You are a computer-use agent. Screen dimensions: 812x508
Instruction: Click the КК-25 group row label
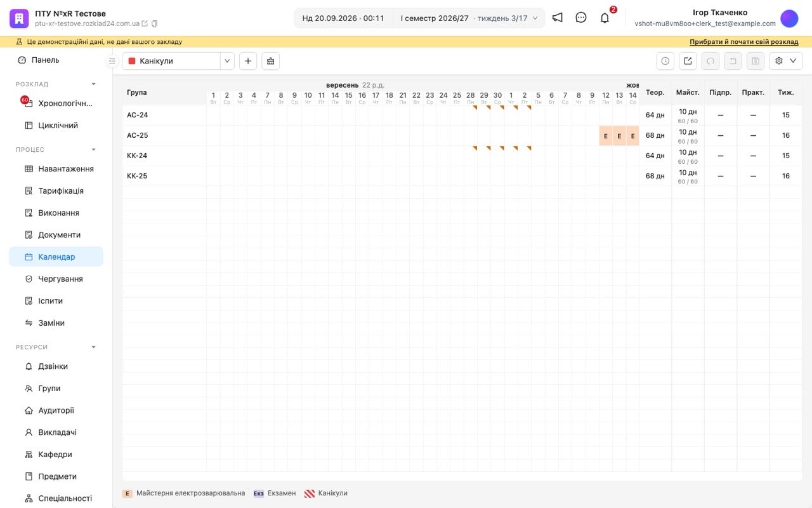click(137, 177)
